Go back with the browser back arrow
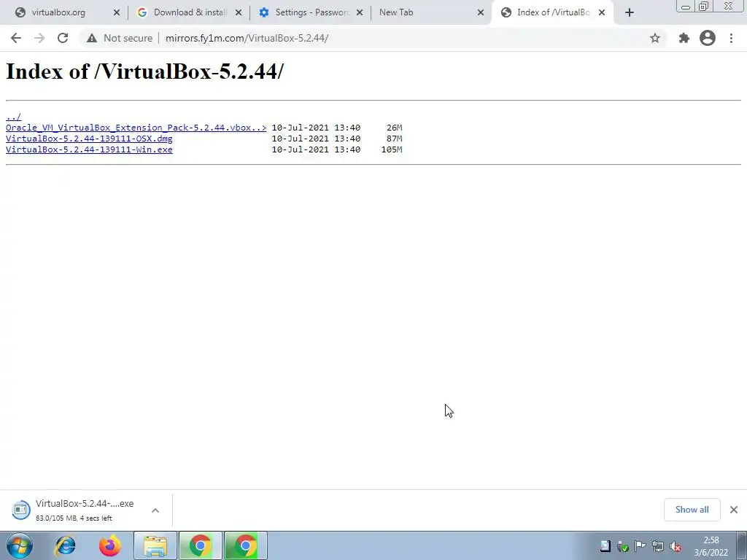The image size is (747, 560). [16, 38]
